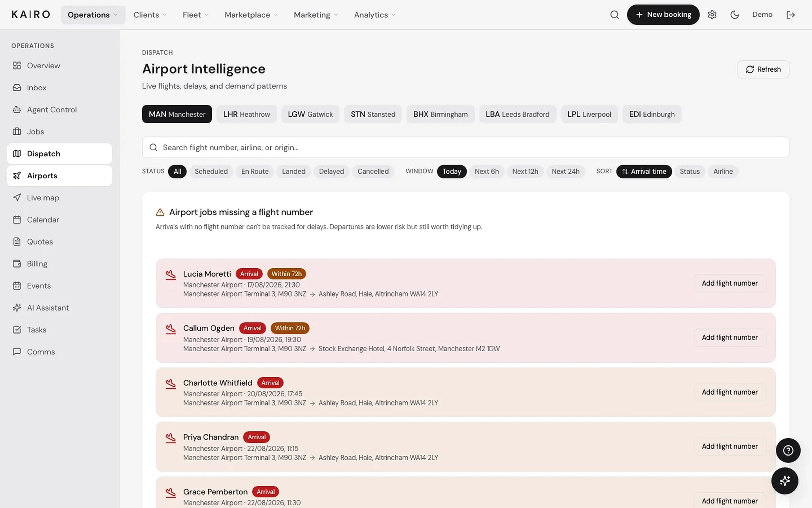
Task: Expand the Fleet top menu
Action: click(x=196, y=15)
